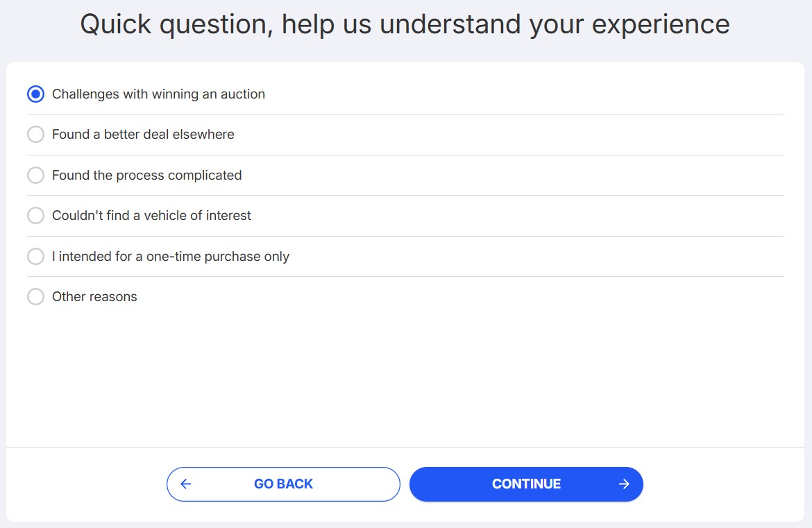Click the 'Quick question' heading text
812x528 pixels.
click(x=405, y=24)
